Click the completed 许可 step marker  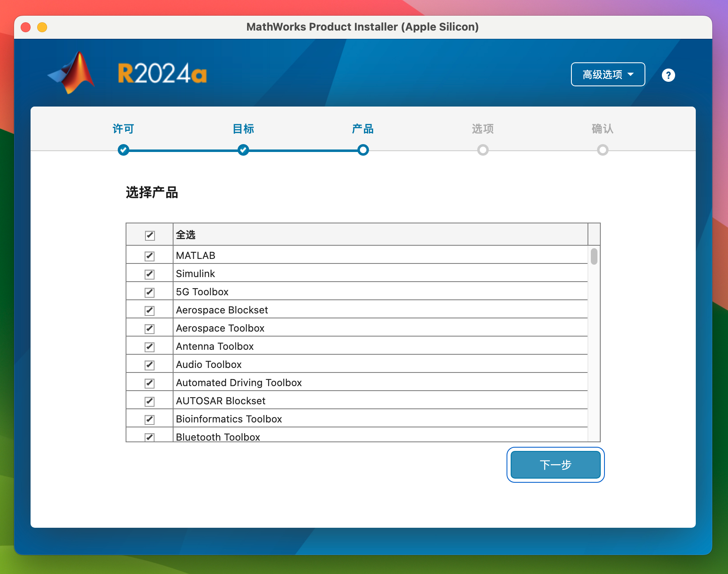[123, 150]
